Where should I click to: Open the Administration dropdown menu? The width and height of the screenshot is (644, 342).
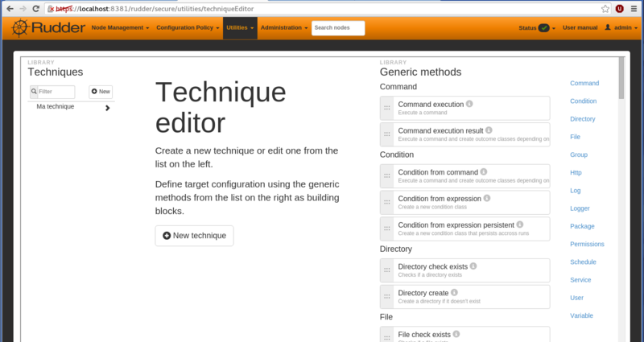[x=284, y=28]
